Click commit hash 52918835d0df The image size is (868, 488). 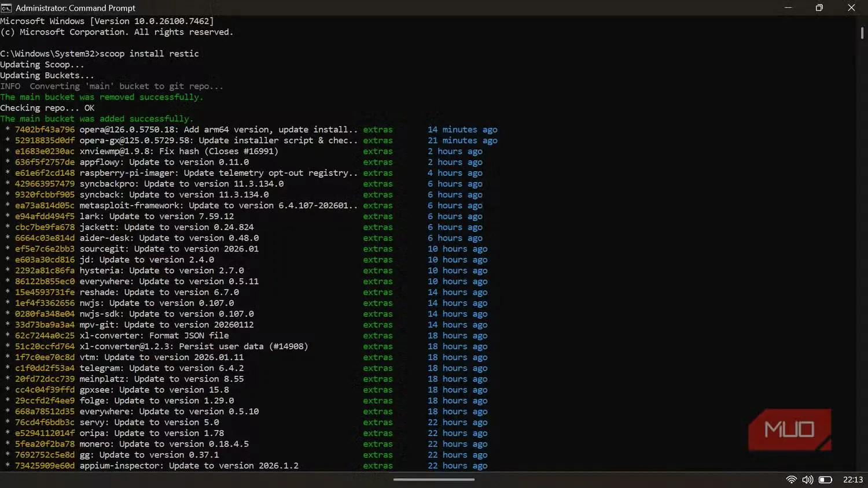click(45, 141)
